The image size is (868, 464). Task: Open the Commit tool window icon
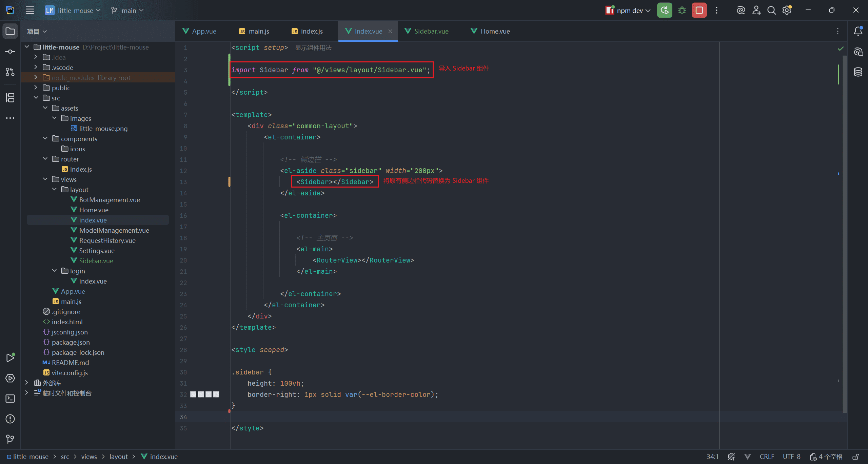pyautogui.click(x=10, y=52)
